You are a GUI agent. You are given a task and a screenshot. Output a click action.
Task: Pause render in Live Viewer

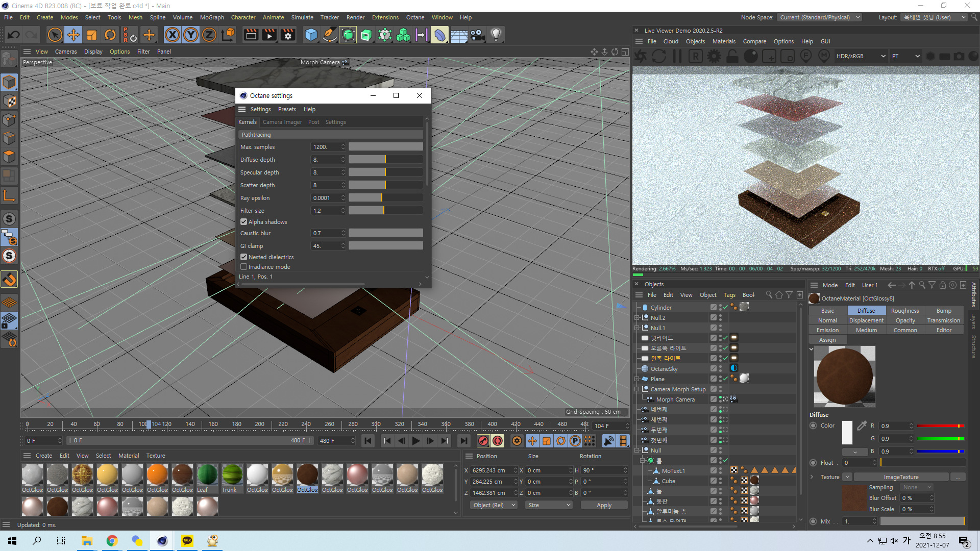pyautogui.click(x=677, y=56)
